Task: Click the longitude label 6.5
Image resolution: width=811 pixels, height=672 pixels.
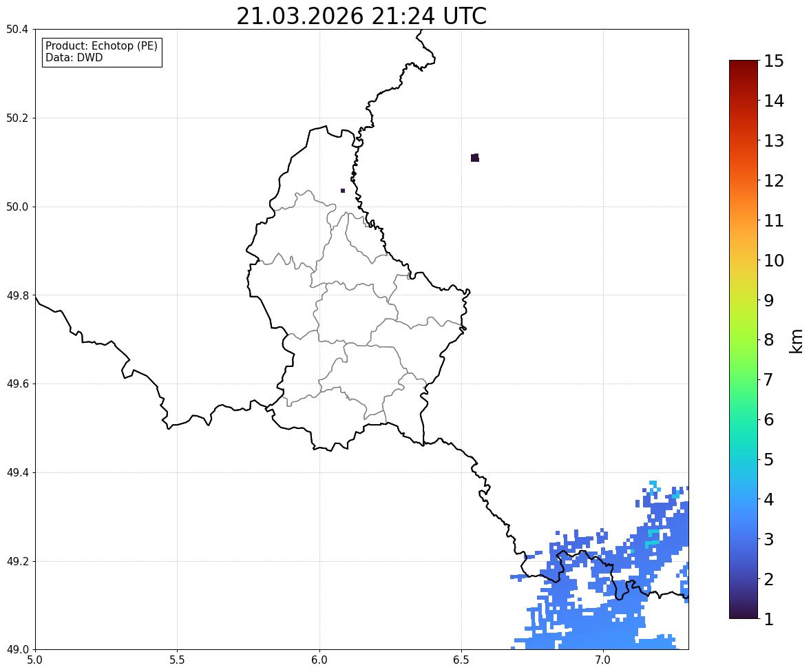Action: pos(461,660)
